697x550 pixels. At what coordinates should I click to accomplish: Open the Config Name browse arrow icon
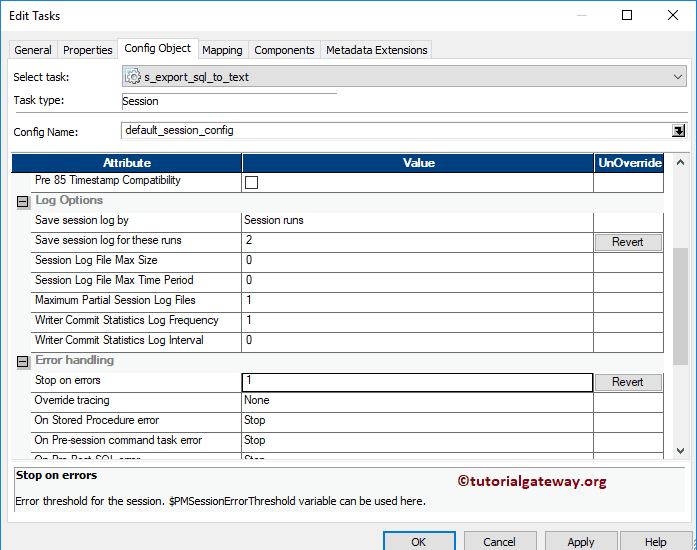tap(678, 131)
